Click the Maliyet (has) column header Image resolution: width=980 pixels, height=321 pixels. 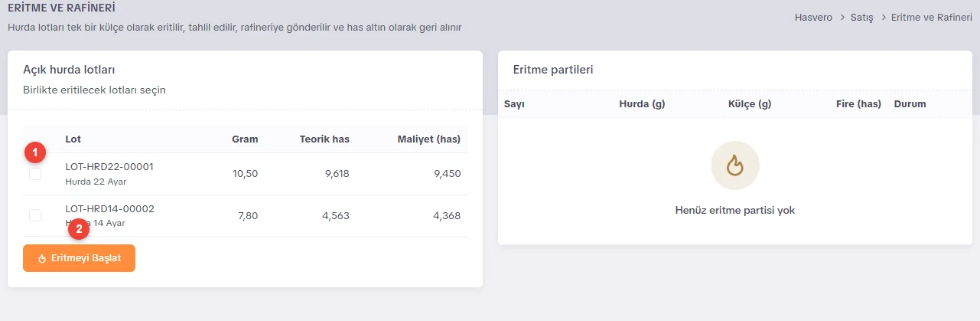point(429,139)
